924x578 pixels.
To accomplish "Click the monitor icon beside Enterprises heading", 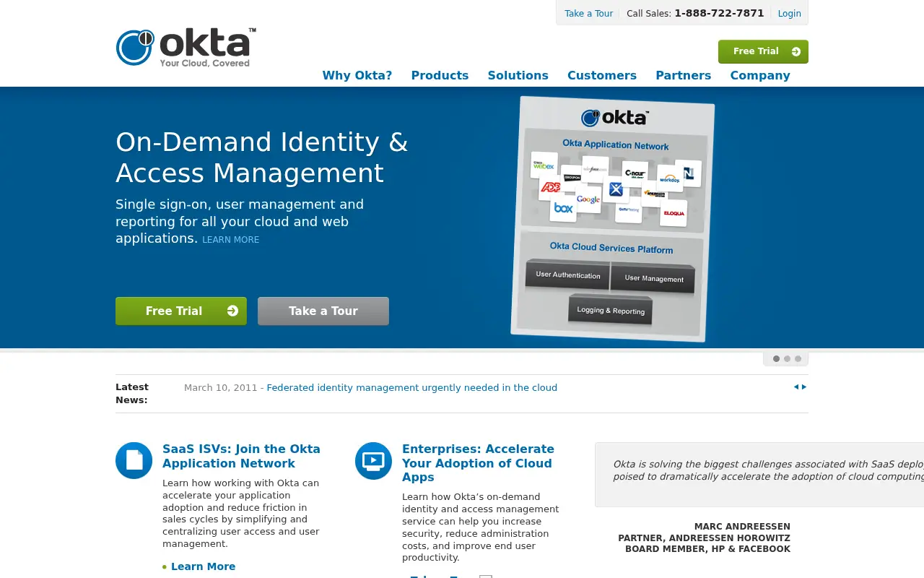I will coord(374,460).
